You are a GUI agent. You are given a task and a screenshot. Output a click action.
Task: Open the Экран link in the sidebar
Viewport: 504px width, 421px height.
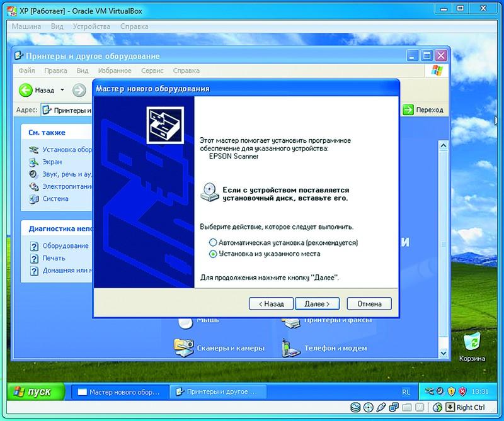tap(52, 162)
